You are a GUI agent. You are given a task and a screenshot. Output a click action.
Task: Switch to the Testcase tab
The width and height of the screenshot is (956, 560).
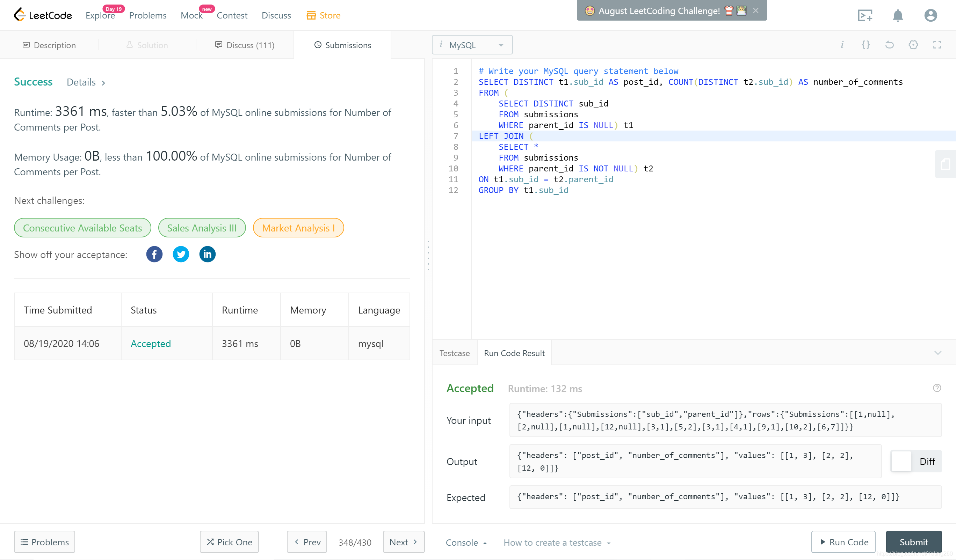(454, 353)
